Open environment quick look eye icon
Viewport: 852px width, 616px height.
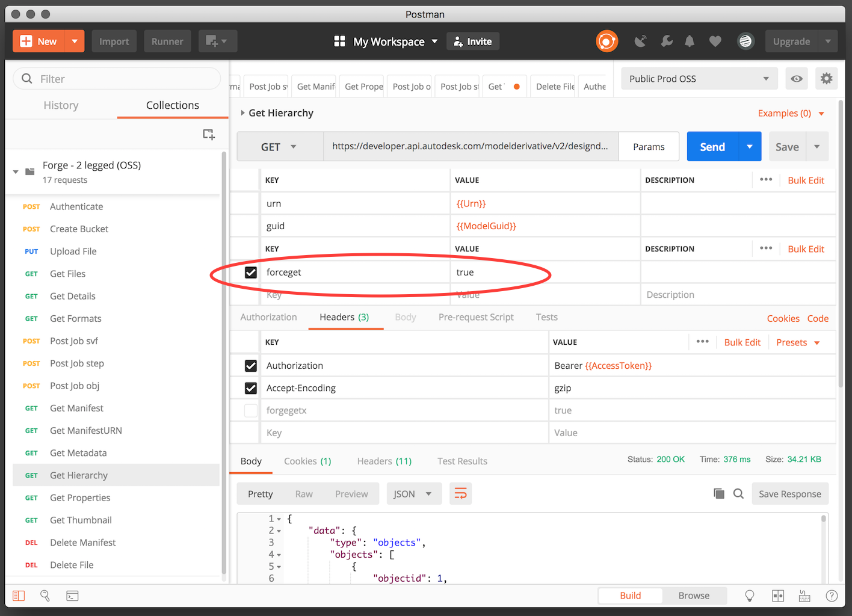797,79
